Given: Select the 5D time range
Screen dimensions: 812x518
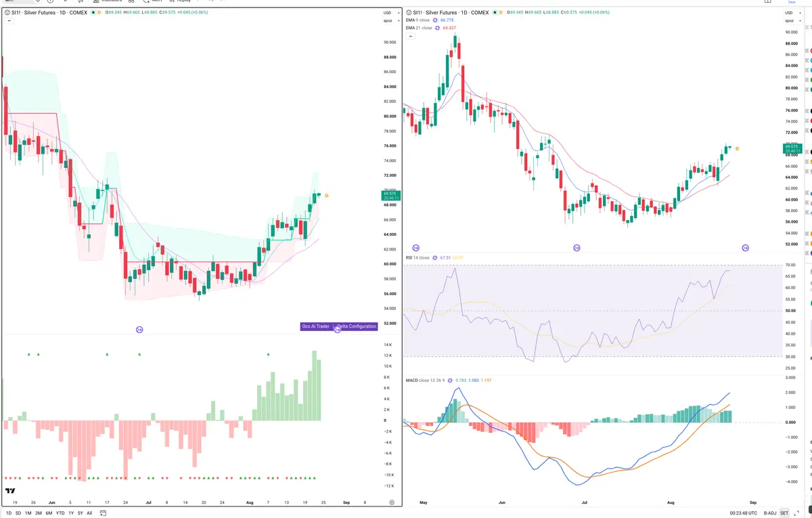Looking at the screenshot, I should click(18, 513).
